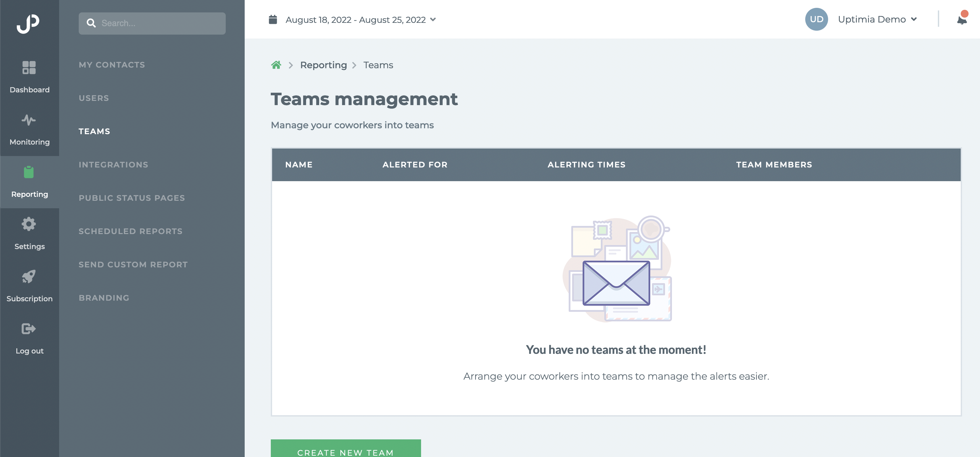Screen dimensions: 980x457
Task: Open Public Status Pages menu item
Action: 132,198
